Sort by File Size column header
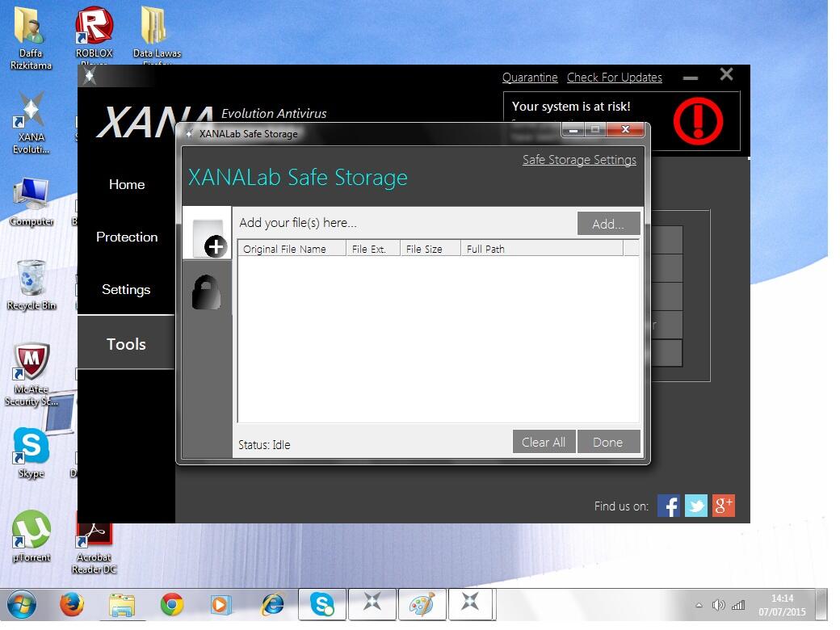 click(x=430, y=249)
